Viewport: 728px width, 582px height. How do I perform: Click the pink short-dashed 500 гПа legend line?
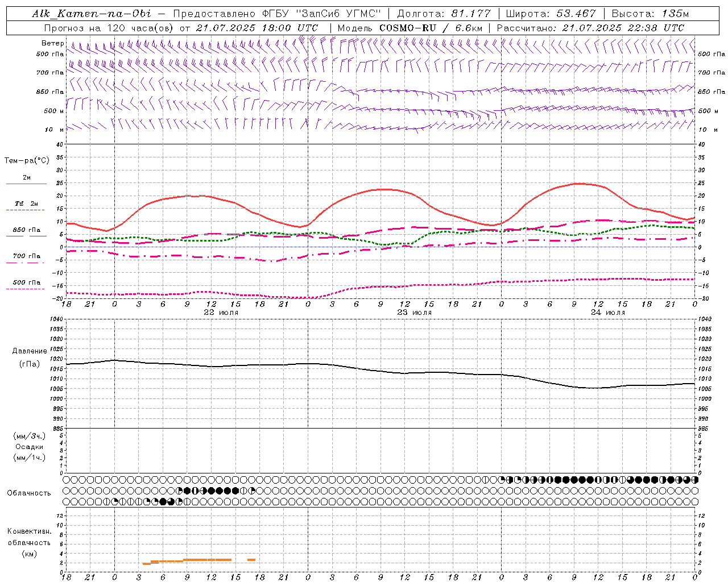click(x=26, y=289)
